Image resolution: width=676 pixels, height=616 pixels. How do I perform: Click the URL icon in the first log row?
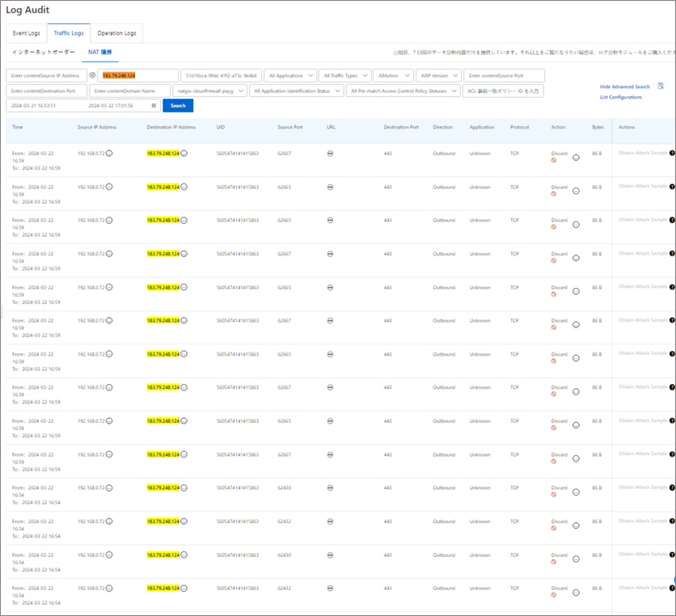(x=330, y=153)
